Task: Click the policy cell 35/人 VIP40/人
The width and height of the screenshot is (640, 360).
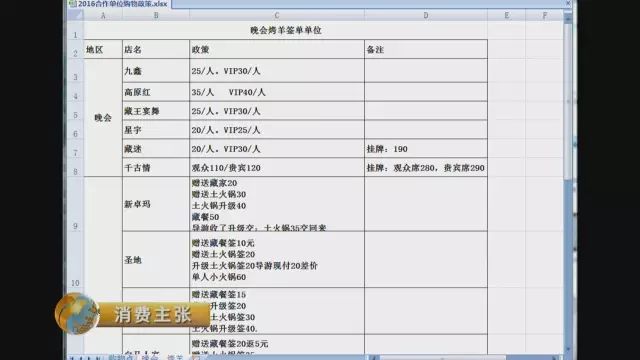Action: (277, 92)
